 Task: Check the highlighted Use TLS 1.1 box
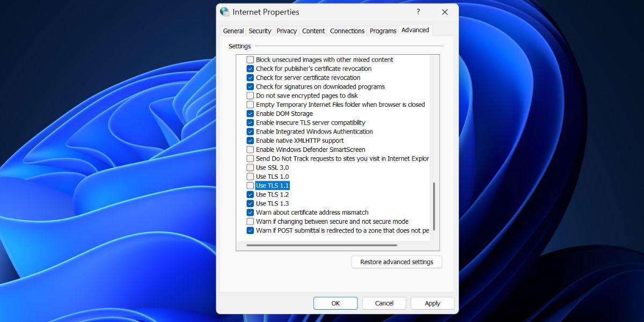point(250,185)
